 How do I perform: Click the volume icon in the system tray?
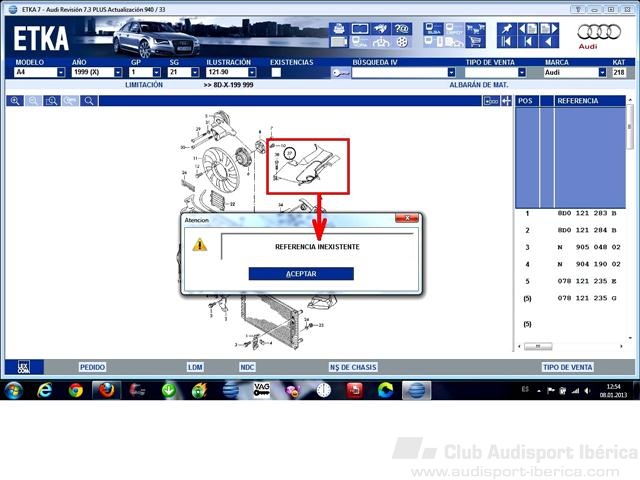(587, 391)
